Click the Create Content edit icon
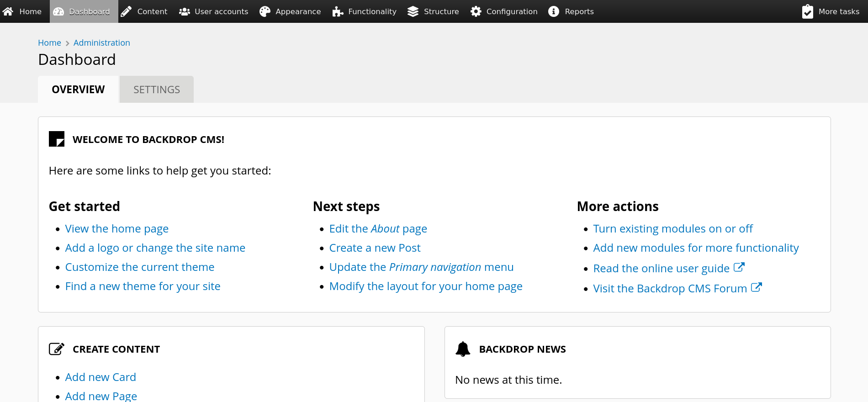This screenshot has width=868, height=402. click(x=57, y=349)
